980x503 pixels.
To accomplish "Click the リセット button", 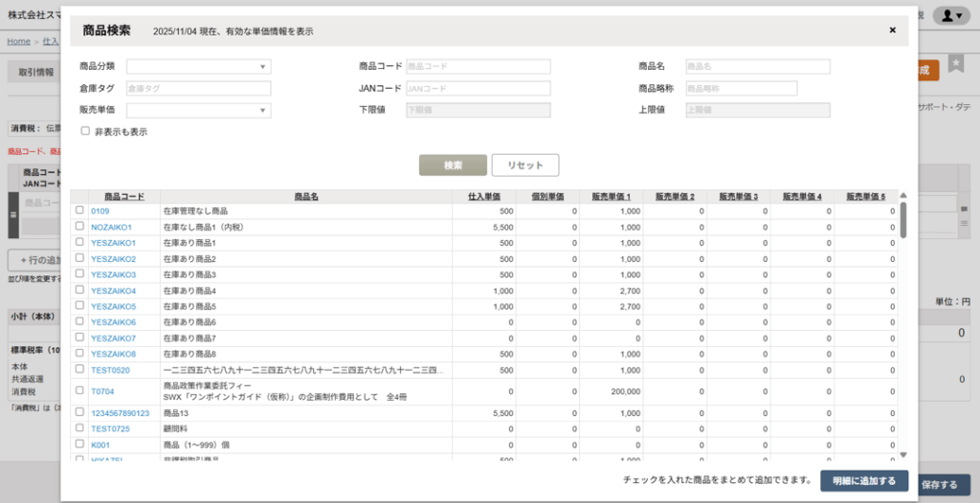I will click(524, 165).
